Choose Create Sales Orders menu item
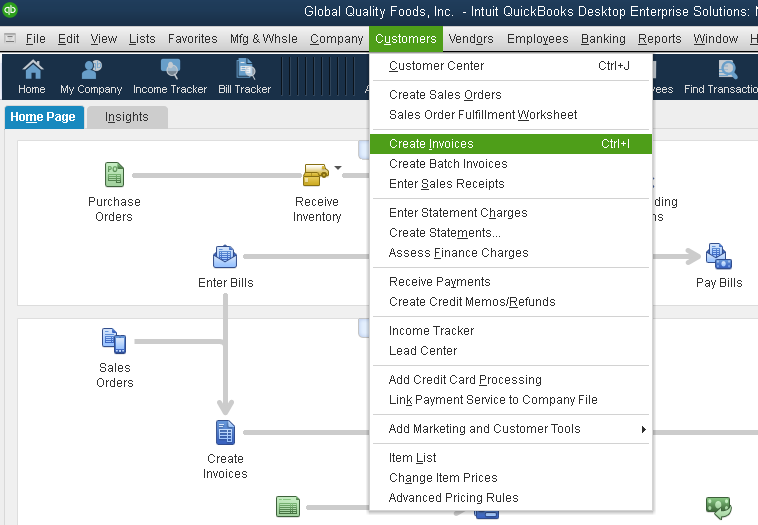The height and width of the screenshot is (525, 758). 511,95
